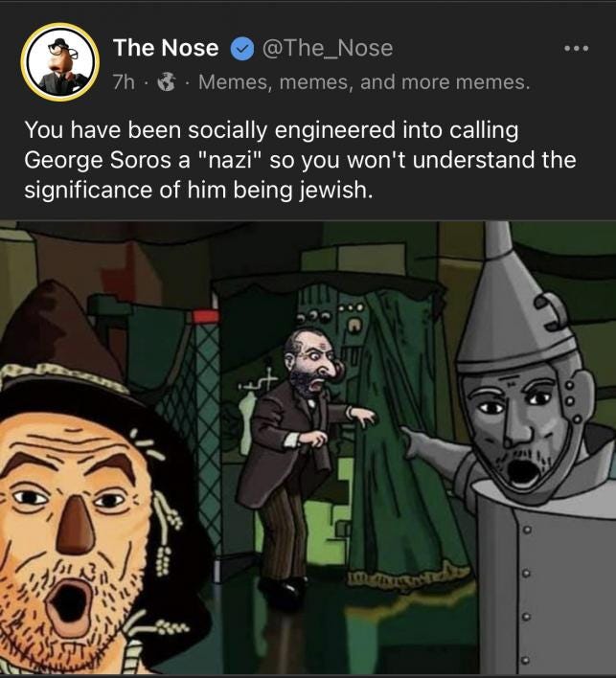This screenshot has width=616, height=678.
Task: Click the blue verified badge
Action: pos(242,49)
